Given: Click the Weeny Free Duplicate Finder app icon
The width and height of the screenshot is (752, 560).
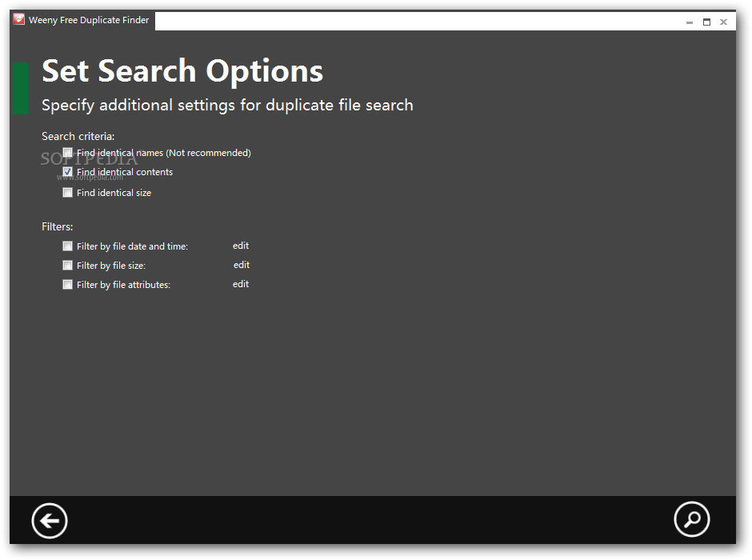Looking at the screenshot, I should 18,20.
